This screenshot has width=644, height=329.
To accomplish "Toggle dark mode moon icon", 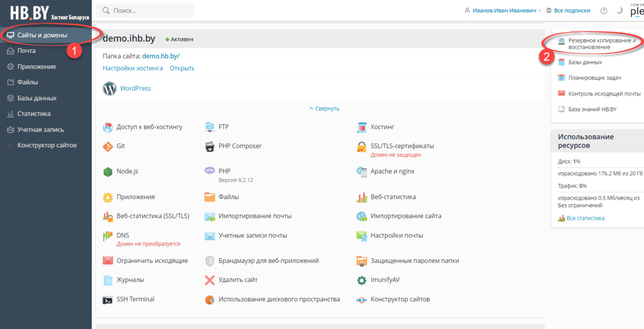I will (x=619, y=11).
